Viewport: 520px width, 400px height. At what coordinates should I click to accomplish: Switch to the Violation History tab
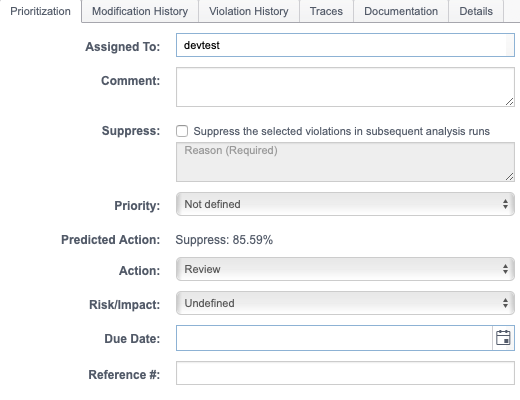pos(249,11)
